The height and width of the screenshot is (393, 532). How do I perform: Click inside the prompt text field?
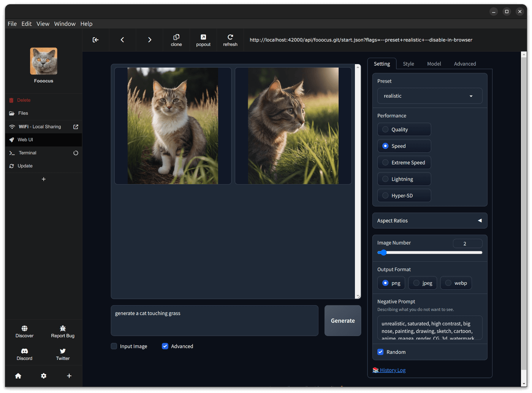(x=214, y=320)
